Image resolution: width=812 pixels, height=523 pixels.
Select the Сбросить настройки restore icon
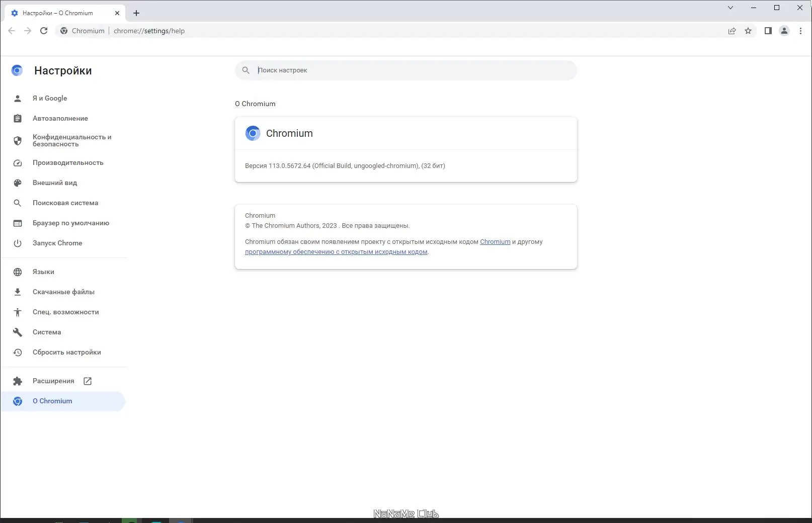[18, 353]
